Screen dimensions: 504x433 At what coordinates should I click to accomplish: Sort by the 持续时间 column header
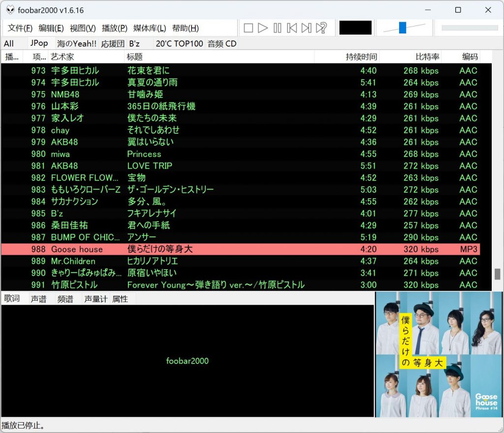pyautogui.click(x=347, y=57)
